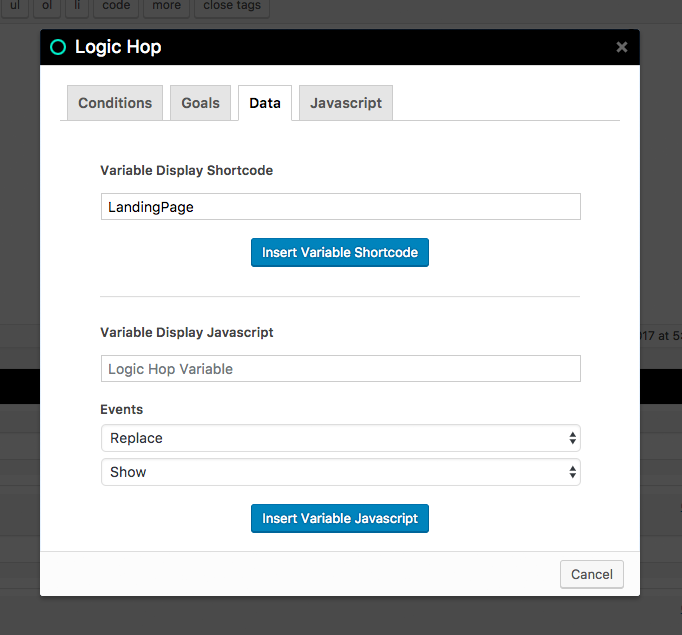
Task: Click the Logic Hop Variable input field
Action: pyautogui.click(x=341, y=369)
